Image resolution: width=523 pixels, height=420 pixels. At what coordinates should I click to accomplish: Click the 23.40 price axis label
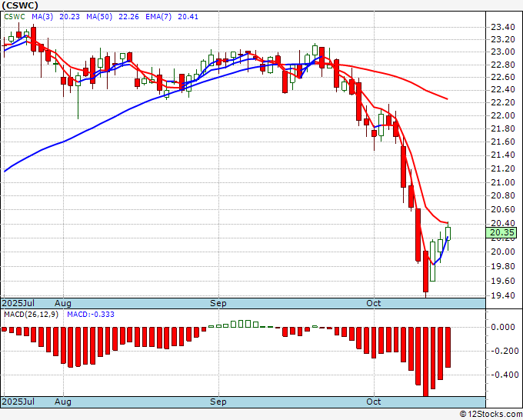pyautogui.click(x=503, y=27)
